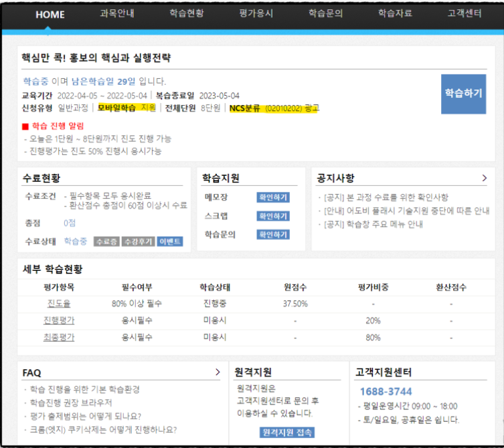
Task: Open full FAQ list arrow
Action: pyautogui.click(x=218, y=372)
